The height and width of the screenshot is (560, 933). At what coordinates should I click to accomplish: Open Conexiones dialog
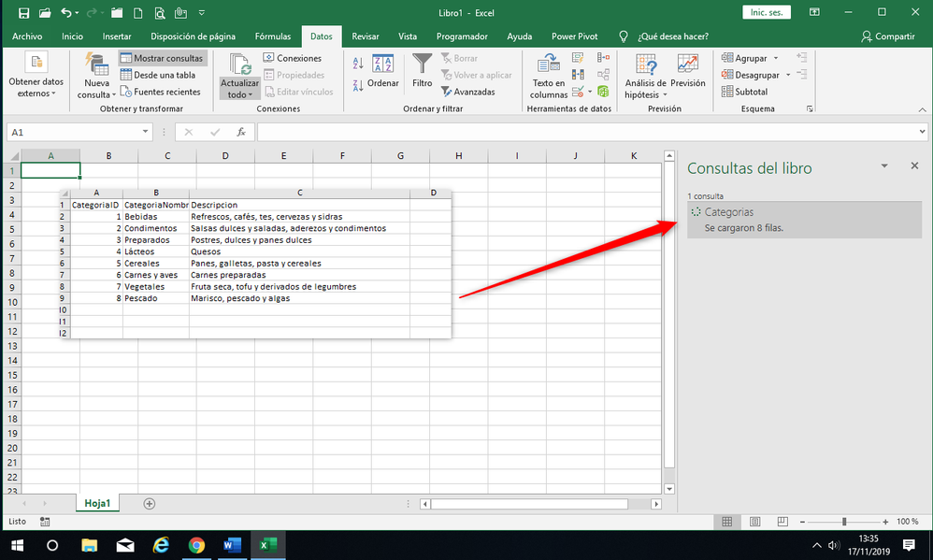(293, 58)
